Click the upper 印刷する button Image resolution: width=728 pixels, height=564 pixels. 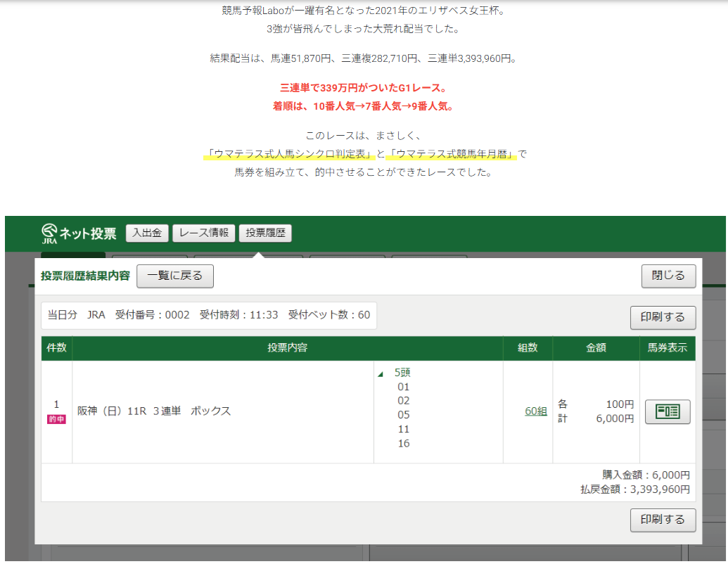(x=663, y=317)
